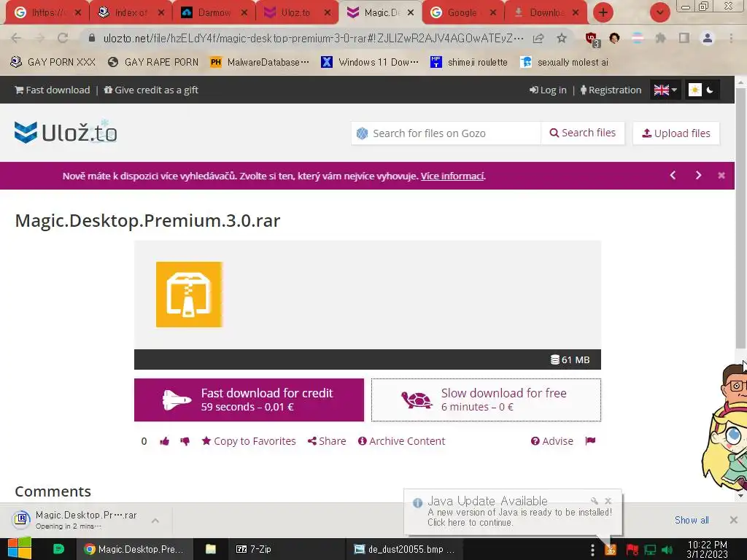The height and width of the screenshot is (560, 747).
Task: Click the uBlock Origin extension icon
Action: point(592,39)
